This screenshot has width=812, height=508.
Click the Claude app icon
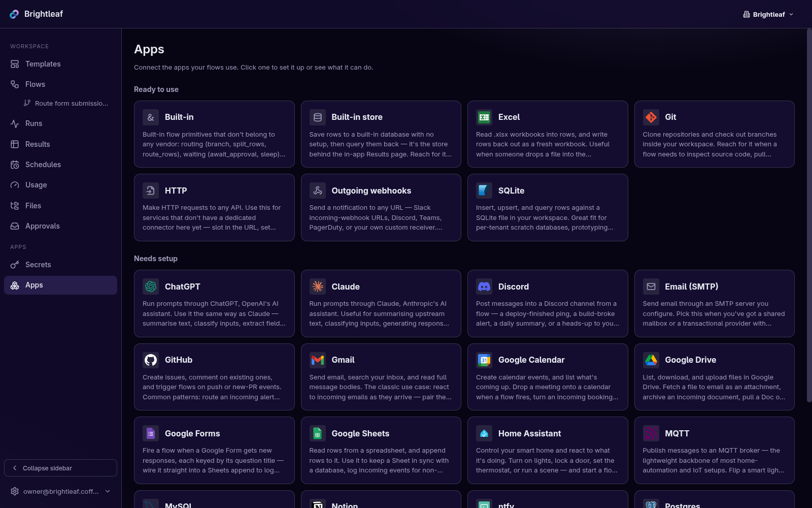pyautogui.click(x=318, y=287)
